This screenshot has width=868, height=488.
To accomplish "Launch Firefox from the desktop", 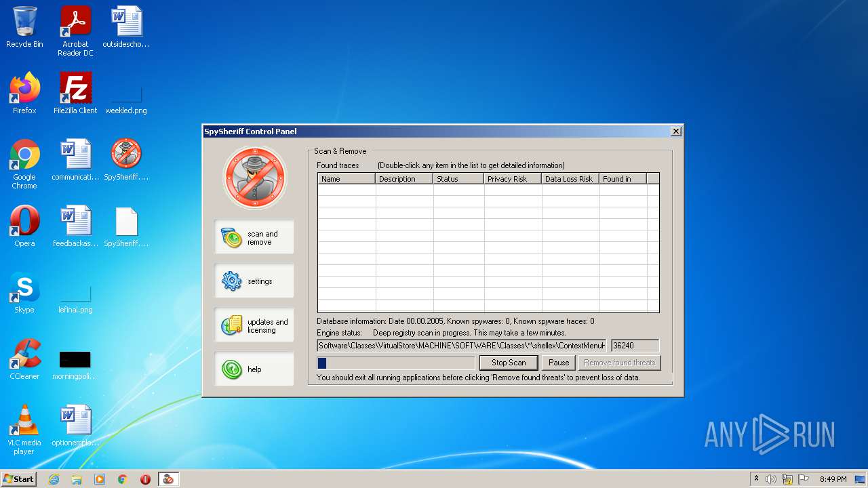I will (24, 94).
